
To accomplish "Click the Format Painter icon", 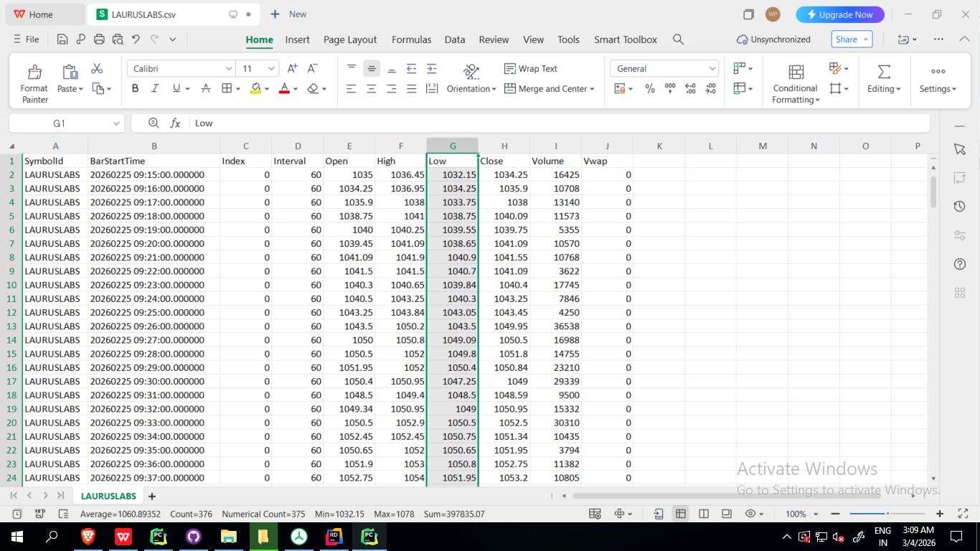I will 34,72.
